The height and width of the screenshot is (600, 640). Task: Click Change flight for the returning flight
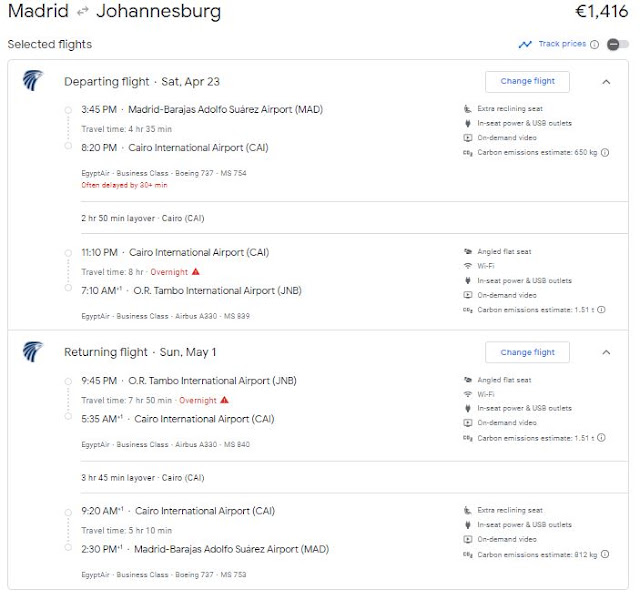click(527, 352)
